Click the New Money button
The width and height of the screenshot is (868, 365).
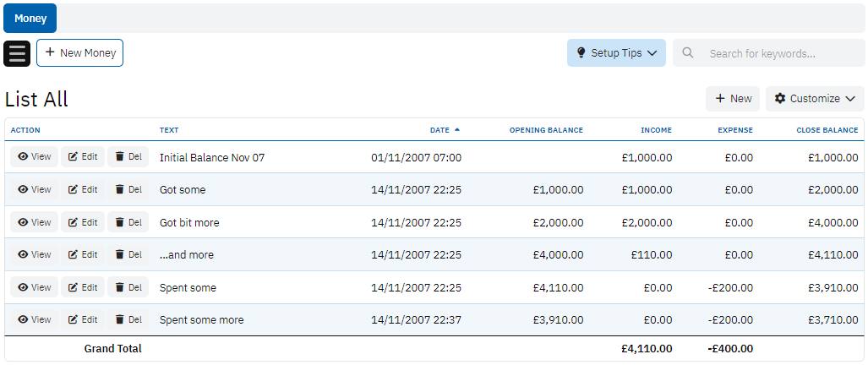[79, 53]
